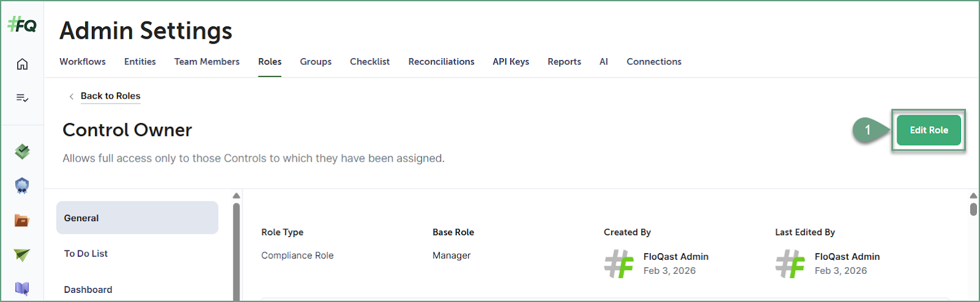Open the green checkmark module icon
980x302 pixels.
pyautogui.click(x=22, y=151)
